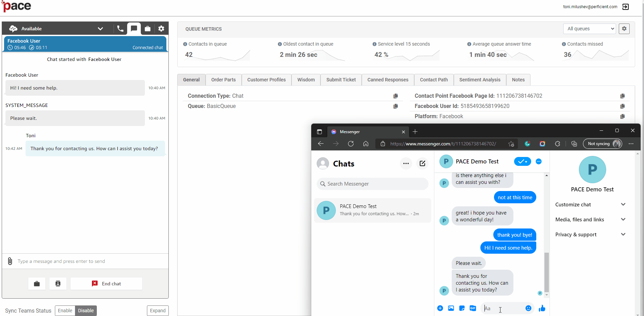Click the large PACE Demo Test profile avatar

coord(592,170)
